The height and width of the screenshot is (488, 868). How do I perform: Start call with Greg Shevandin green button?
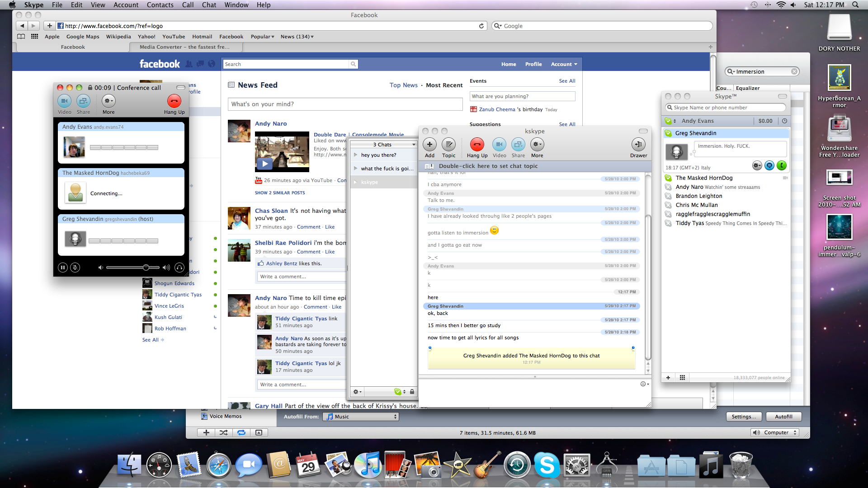(782, 166)
